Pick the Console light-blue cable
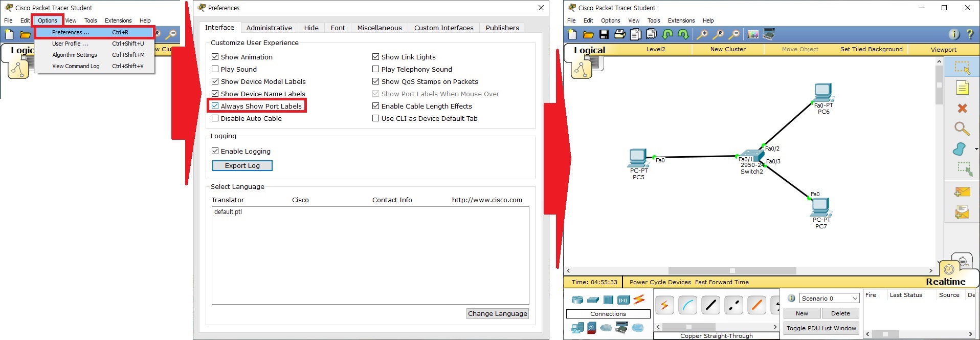980x340 pixels. pos(688,306)
